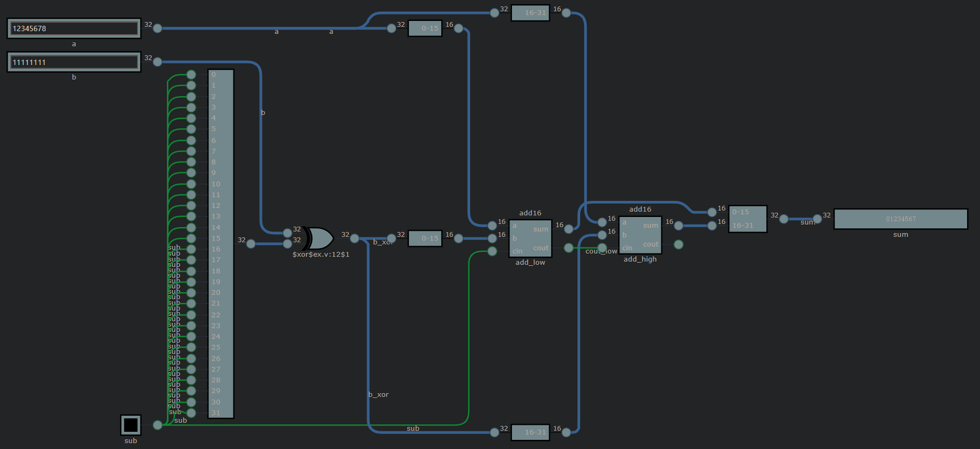Image resolution: width=980 pixels, height=449 pixels.
Task: Click the $xor$ex.v:12$1 gate label
Action: pyautogui.click(x=321, y=255)
